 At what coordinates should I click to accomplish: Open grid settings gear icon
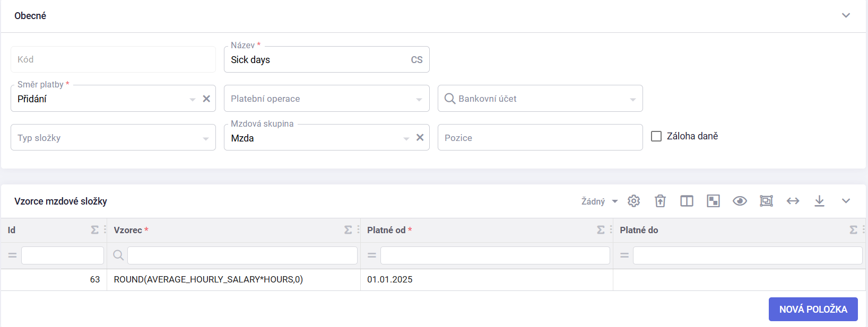point(633,201)
